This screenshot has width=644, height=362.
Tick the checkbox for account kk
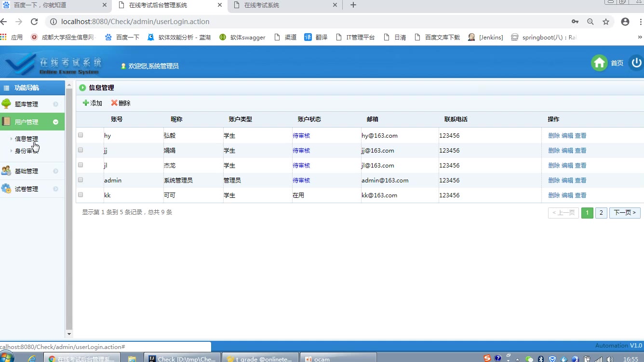click(80, 195)
